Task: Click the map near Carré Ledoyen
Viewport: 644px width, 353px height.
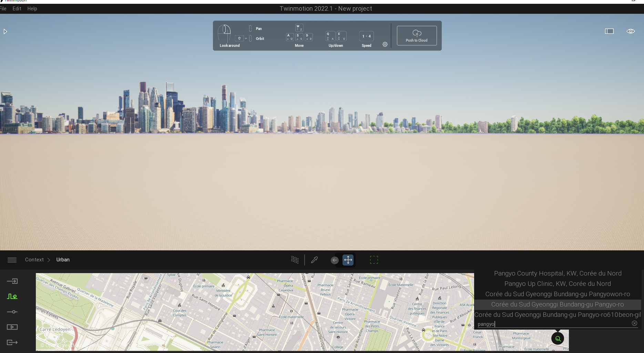Action: coord(55,329)
